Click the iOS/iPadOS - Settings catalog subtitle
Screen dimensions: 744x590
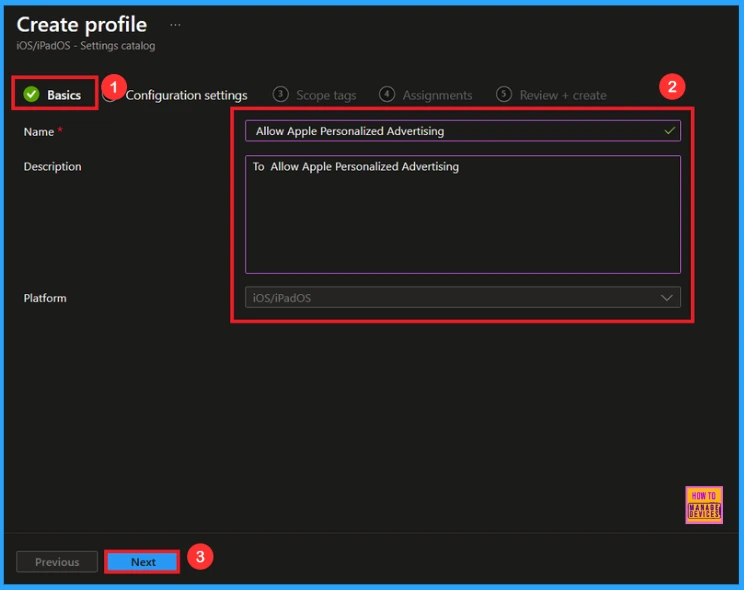pyautogui.click(x=86, y=46)
